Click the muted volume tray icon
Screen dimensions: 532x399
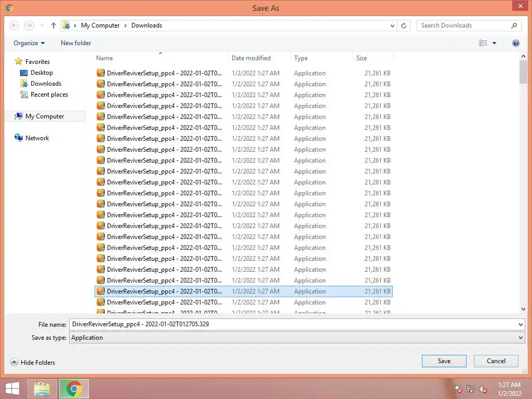(x=483, y=389)
